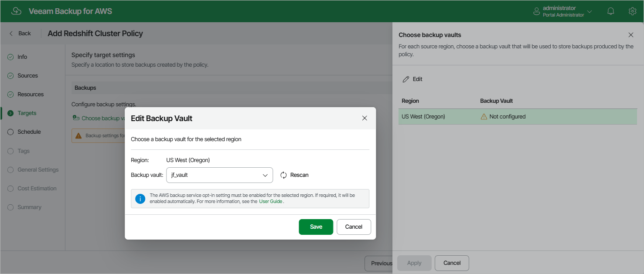Cancel the Edit Backup Vault dialog

click(x=354, y=227)
